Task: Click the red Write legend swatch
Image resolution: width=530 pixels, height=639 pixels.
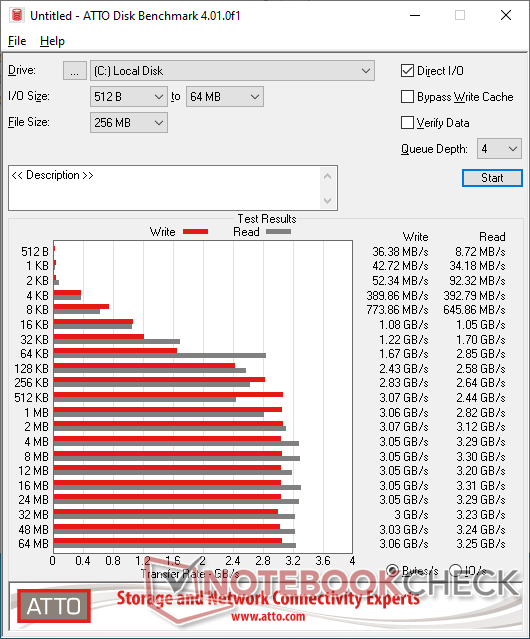Action: click(x=196, y=232)
